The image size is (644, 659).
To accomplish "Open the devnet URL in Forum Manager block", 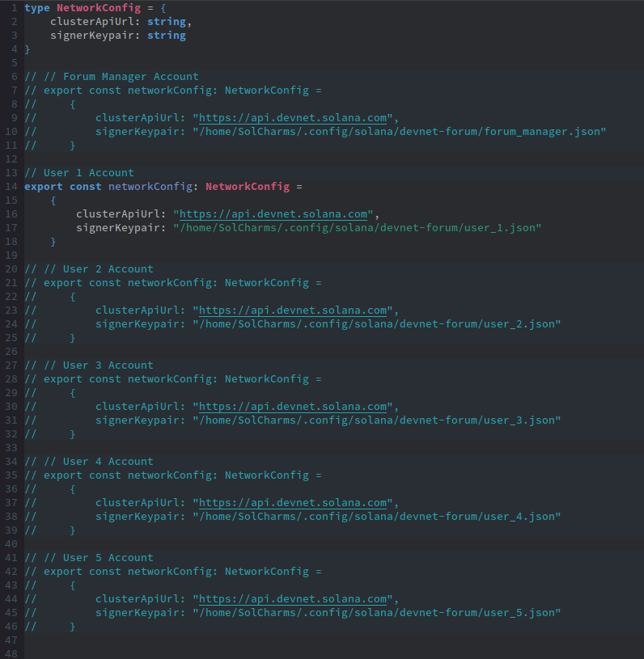I will [294, 117].
